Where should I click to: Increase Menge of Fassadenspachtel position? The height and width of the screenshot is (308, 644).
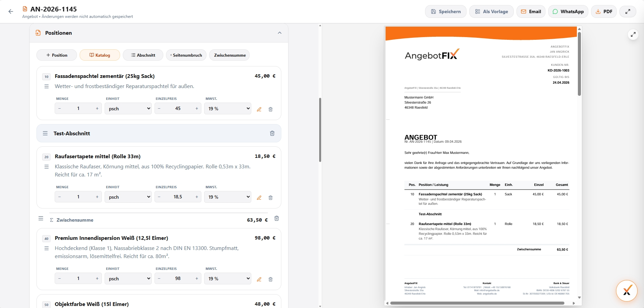click(97, 109)
